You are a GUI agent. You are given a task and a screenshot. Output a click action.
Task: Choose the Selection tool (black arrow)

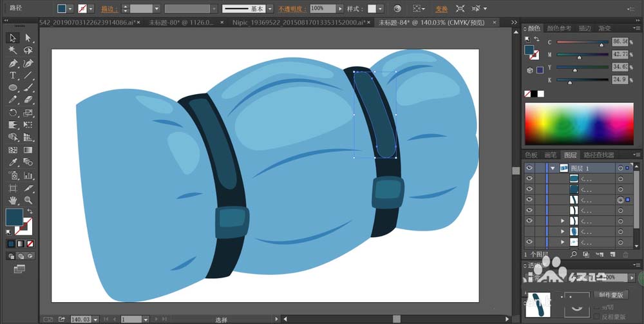coord(13,38)
